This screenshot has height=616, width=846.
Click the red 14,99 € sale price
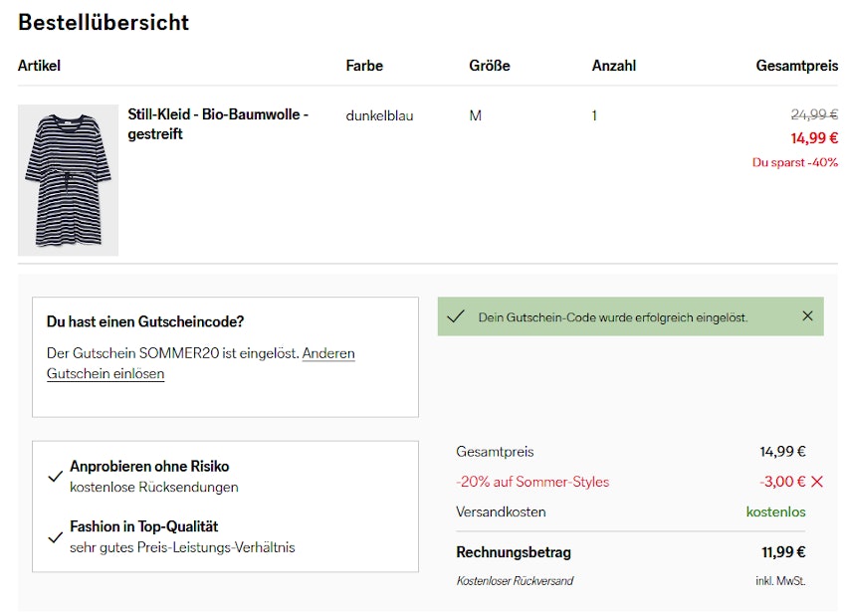click(814, 138)
